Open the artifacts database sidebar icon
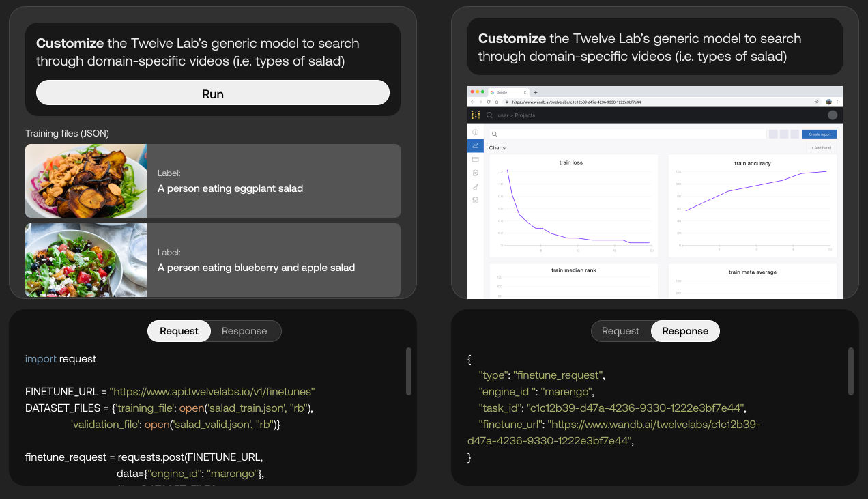 click(x=476, y=200)
